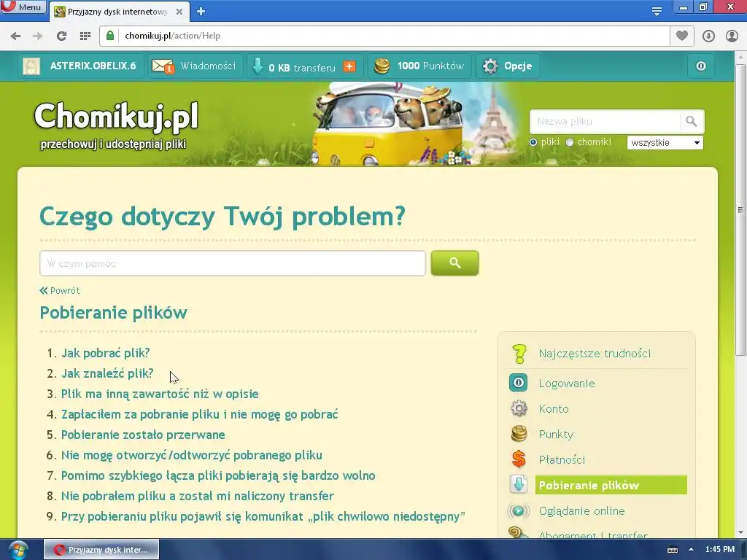The height and width of the screenshot is (560, 747).
Task: Open Pobieranie zostało przerwane question
Action: [143, 435]
